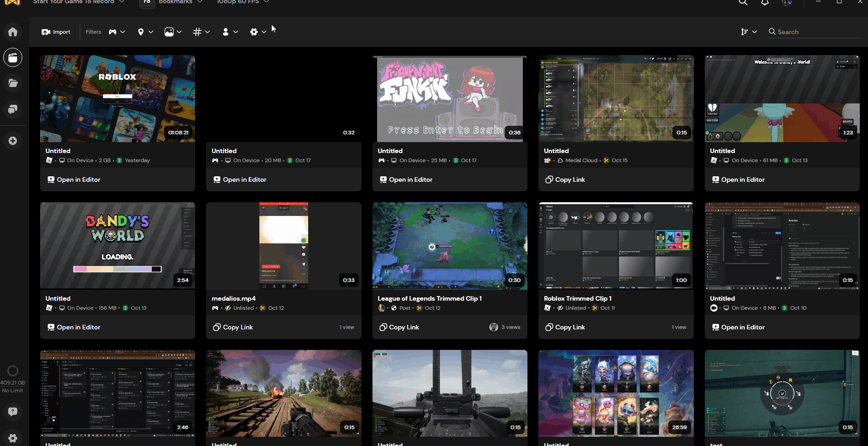Copy link for Roblox Trimmed Clip 1

565,327
